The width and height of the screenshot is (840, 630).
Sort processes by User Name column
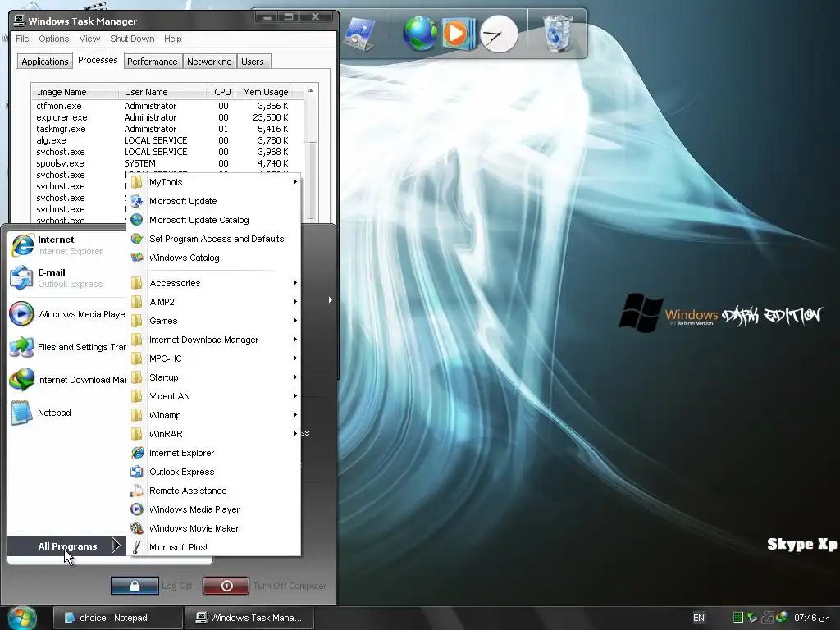(x=162, y=92)
